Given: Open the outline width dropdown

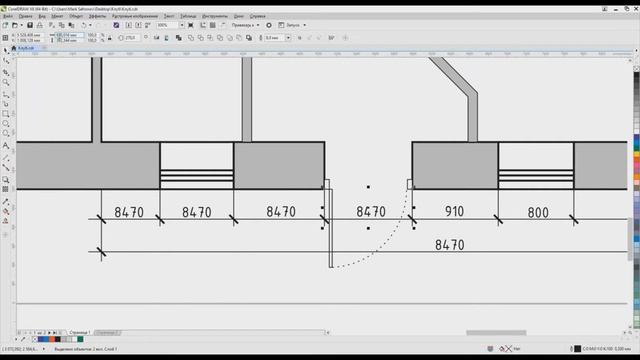Looking at the screenshot, I should click(x=288, y=38).
